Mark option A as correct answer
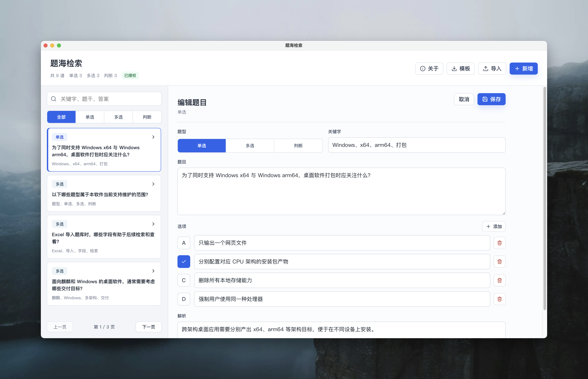The height and width of the screenshot is (379, 588). [184, 243]
